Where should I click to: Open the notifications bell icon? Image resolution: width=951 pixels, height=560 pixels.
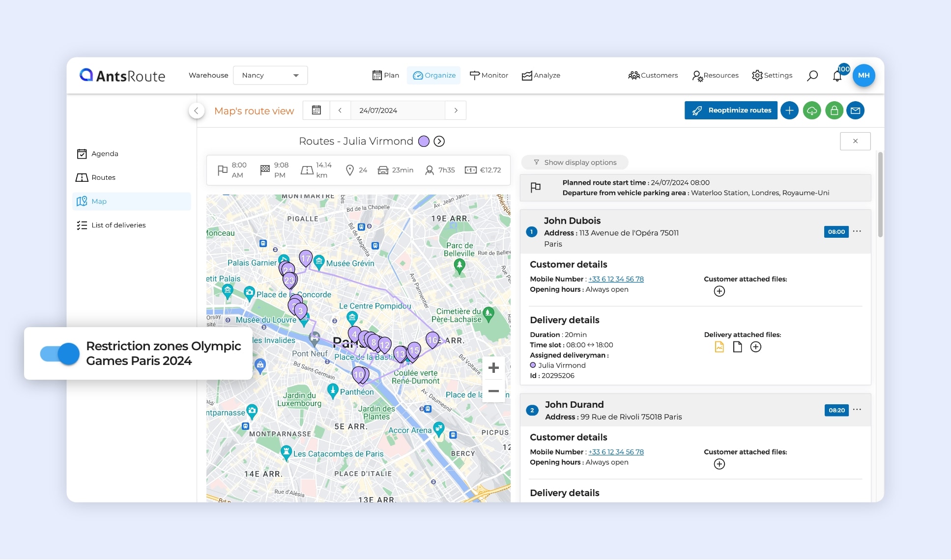[x=837, y=76]
